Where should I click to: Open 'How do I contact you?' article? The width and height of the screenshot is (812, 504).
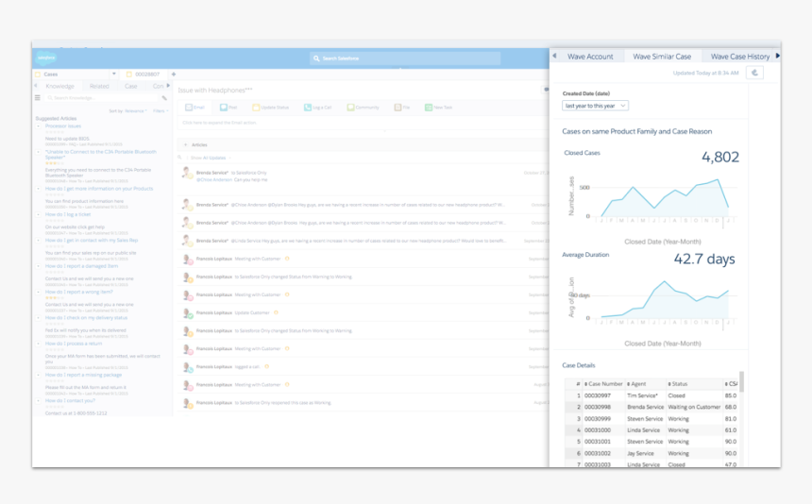[70, 400]
